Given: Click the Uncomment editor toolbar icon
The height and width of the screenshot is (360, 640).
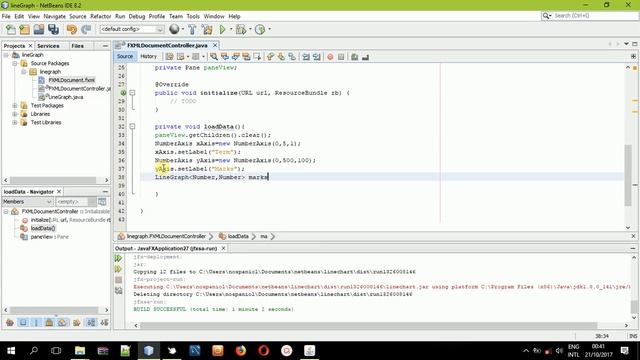Looking at the screenshot, I should point(365,57).
